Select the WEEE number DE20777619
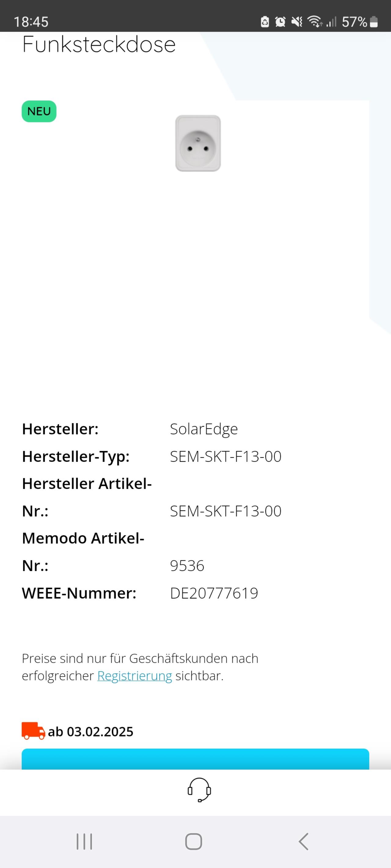This screenshot has height=868, width=391. [x=214, y=593]
